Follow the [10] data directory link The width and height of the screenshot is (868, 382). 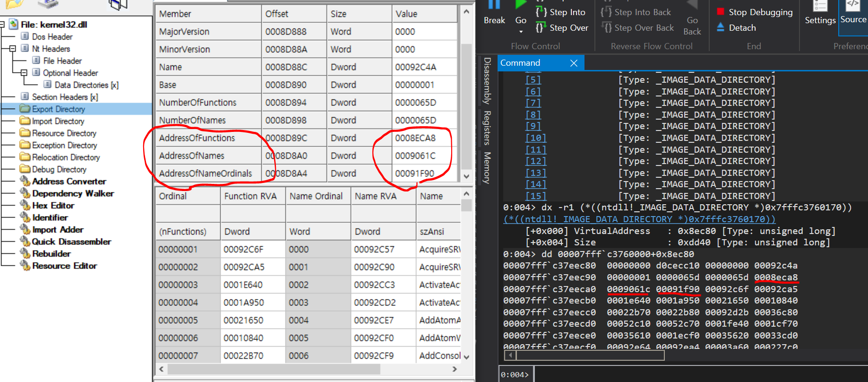pyautogui.click(x=535, y=138)
